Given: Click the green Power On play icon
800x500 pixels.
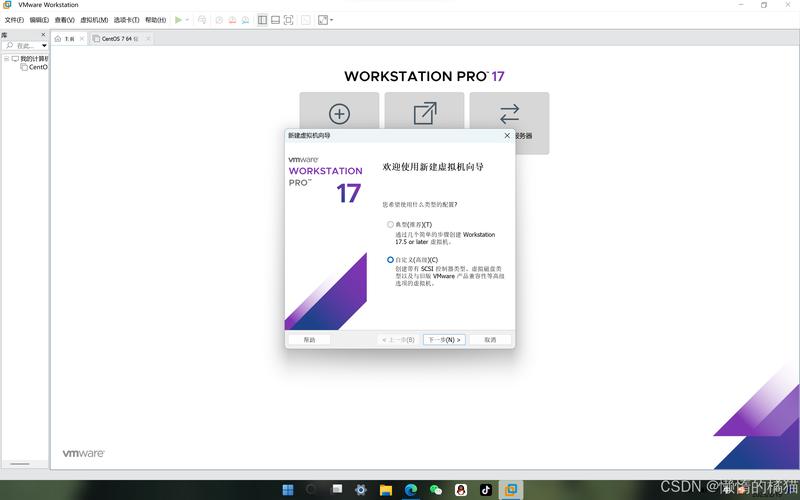Looking at the screenshot, I should (x=178, y=19).
